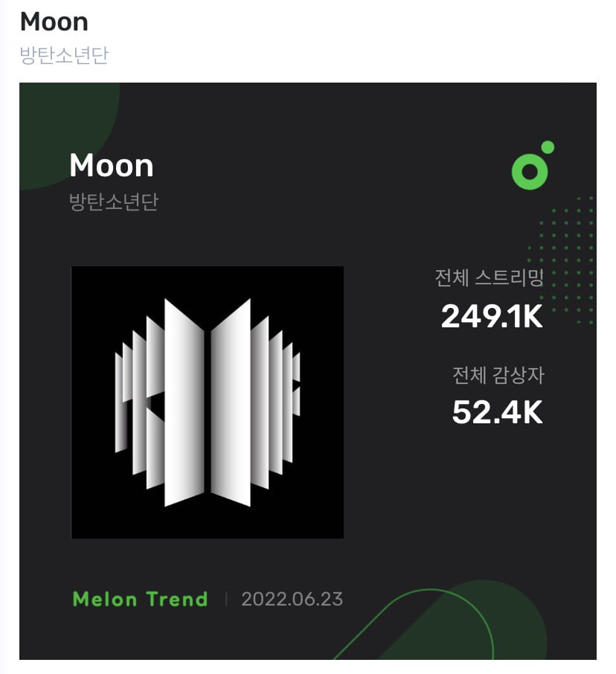Click the green Melon Trend text

click(x=140, y=599)
